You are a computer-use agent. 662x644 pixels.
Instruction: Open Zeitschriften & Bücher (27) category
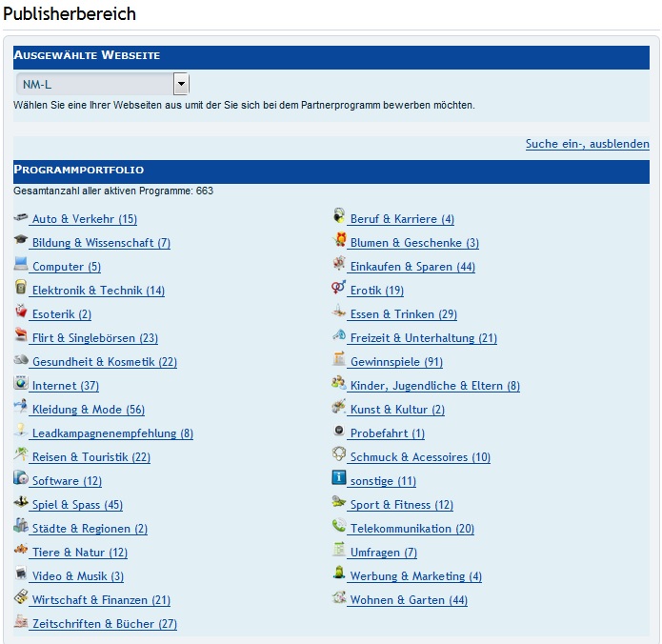click(104, 624)
